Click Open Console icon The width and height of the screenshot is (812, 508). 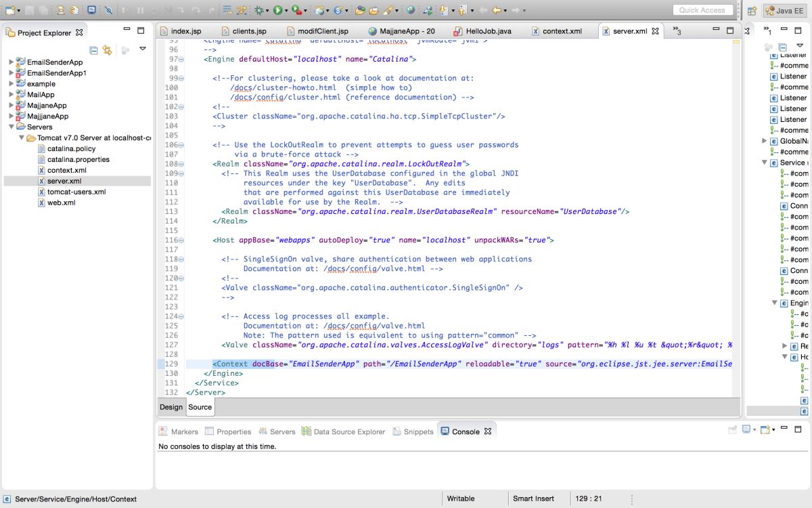point(765,429)
